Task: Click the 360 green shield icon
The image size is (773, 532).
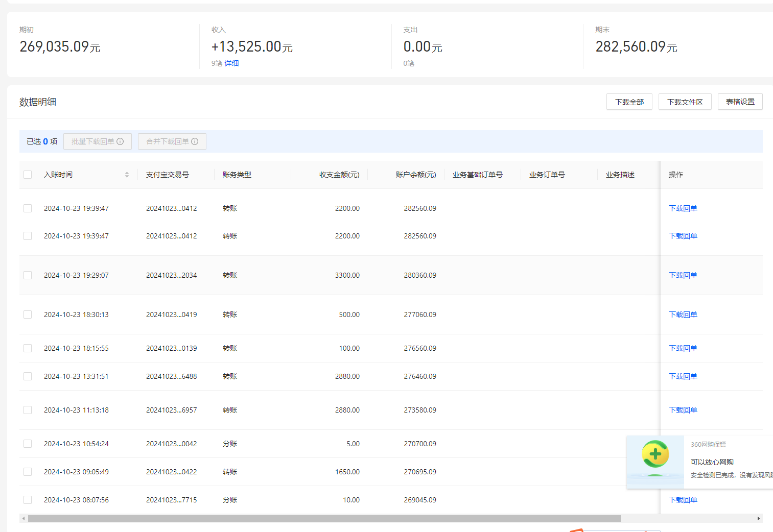Action: tap(655, 454)
